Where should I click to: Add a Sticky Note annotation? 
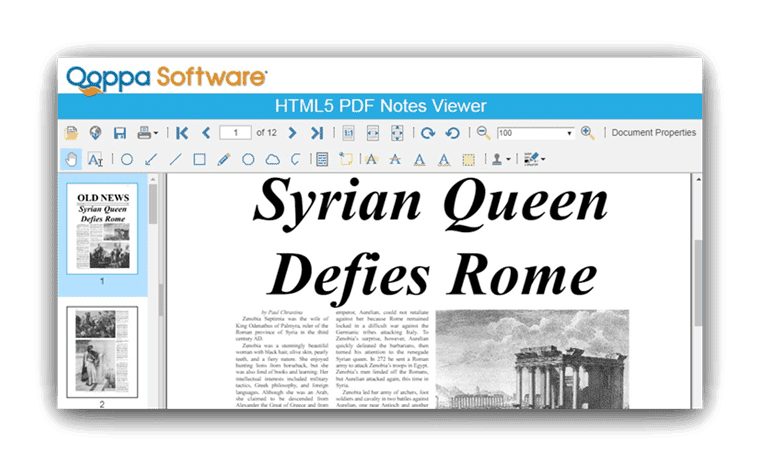(346, 159)
